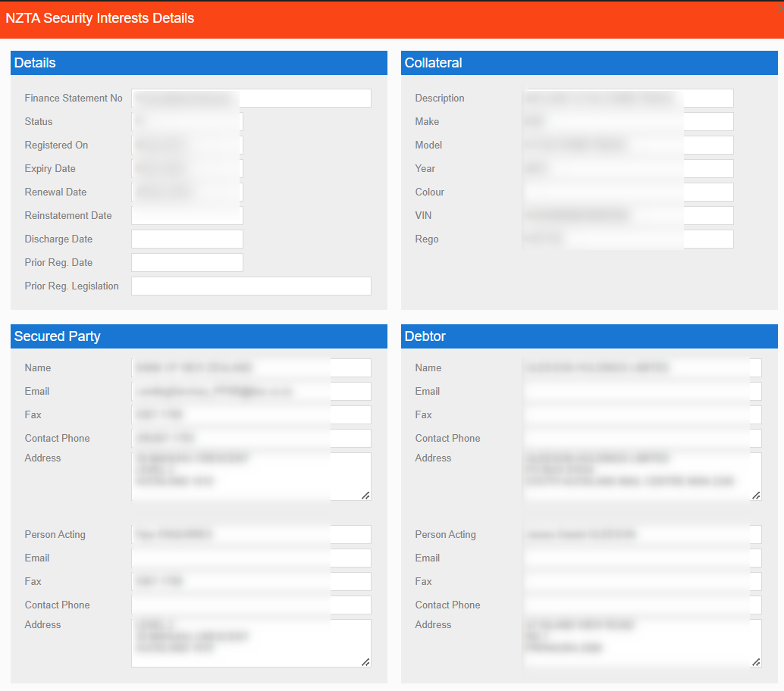Click the empty Discharge Date field
This screenshot has height=691, width=784.
(x=187, y=239)
